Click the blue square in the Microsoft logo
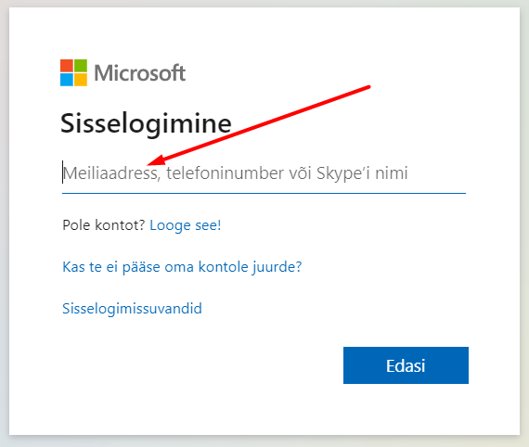The image size is (529, 447). point(66,80)
